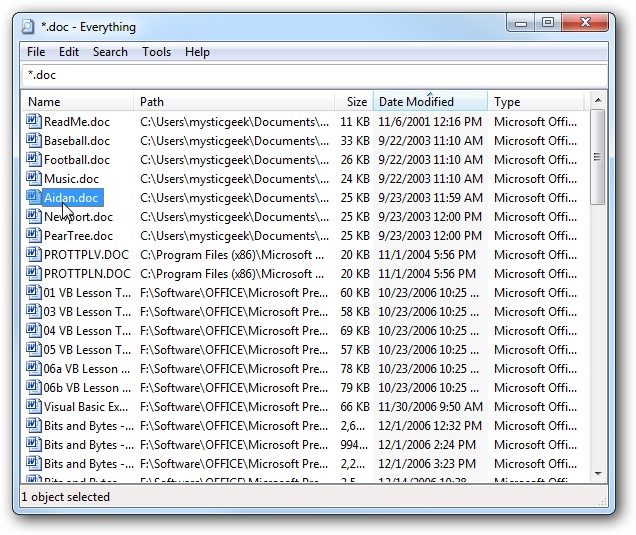This screenshot has width=636, height=535.
Task: Click the 11/6/2001 12:16 PM date cell
Action: coord(430,122)
